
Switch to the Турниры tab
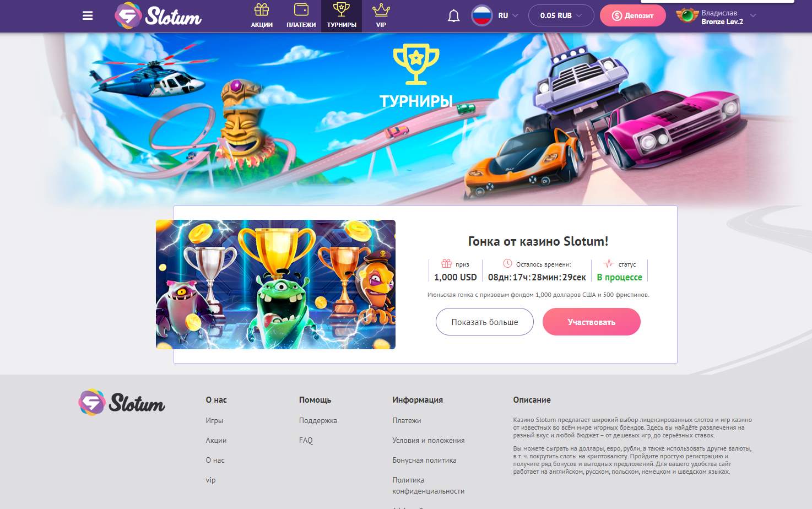pos(342,16)
